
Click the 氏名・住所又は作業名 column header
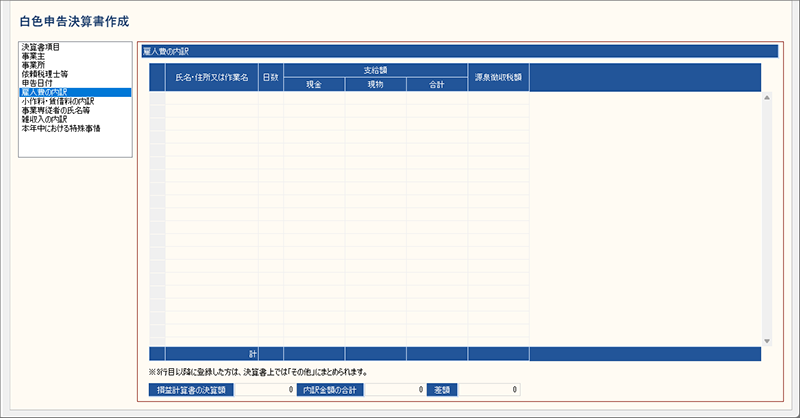[211, 77]
